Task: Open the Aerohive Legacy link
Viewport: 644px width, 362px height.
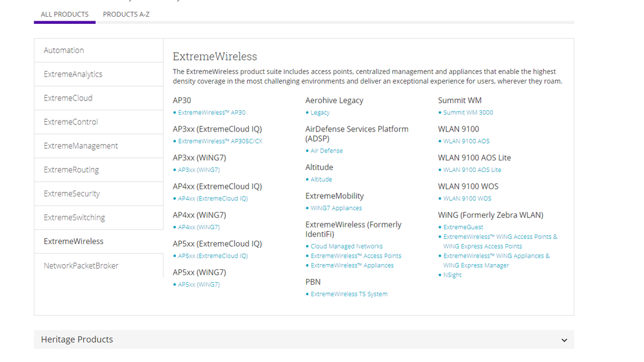Action: point(320,113)
